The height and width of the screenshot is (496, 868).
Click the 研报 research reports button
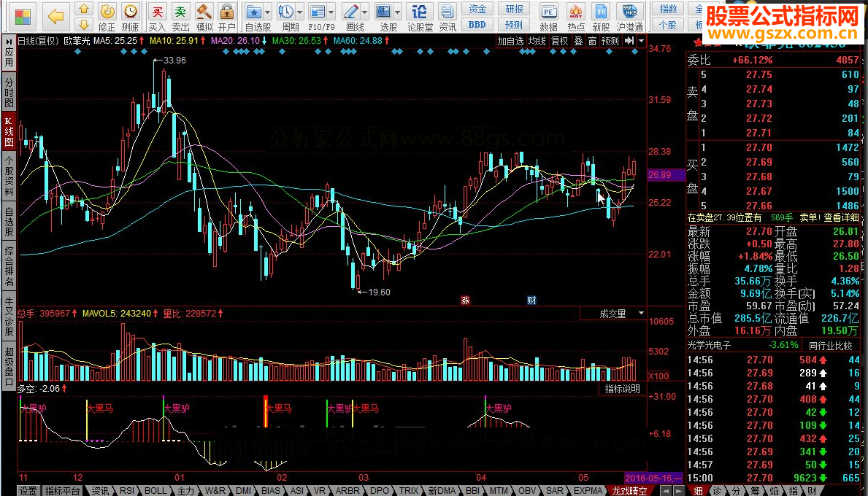[514, 9]
